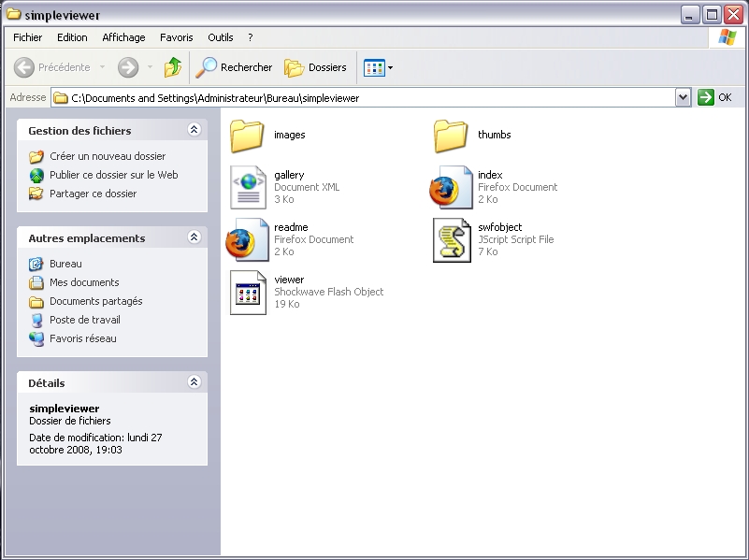Screen dimensions: 749x560
Task: Open the thumbs folder icon
Action: pos(451,136)
